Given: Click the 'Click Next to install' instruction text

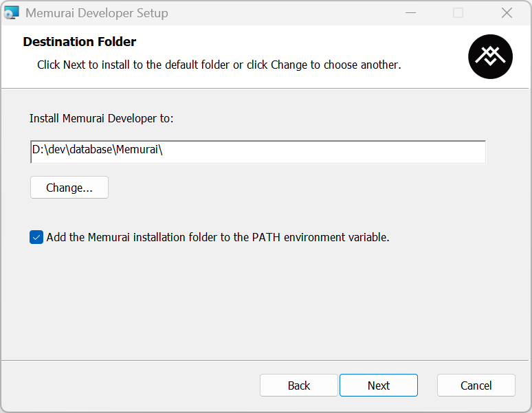Looking at the screenshot, I should coord(219,65).
